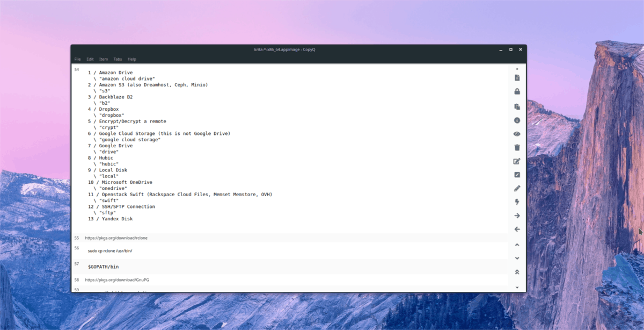Go to previous item with the left arrow icon

click(517, 229)
